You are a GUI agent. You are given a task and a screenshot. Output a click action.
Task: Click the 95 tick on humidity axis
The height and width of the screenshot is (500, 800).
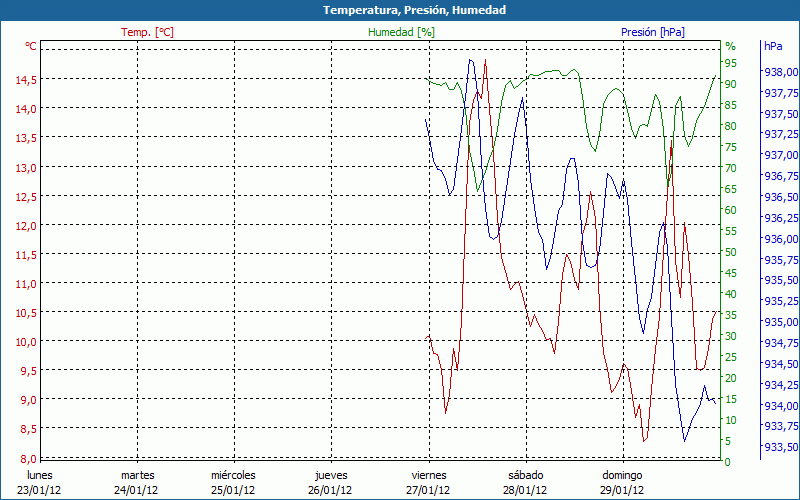point(731,63)
